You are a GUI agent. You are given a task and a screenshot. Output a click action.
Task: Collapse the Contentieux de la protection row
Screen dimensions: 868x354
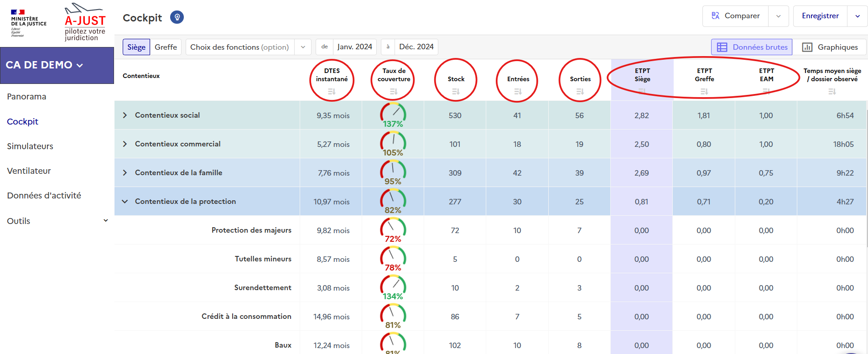[125, 202]
